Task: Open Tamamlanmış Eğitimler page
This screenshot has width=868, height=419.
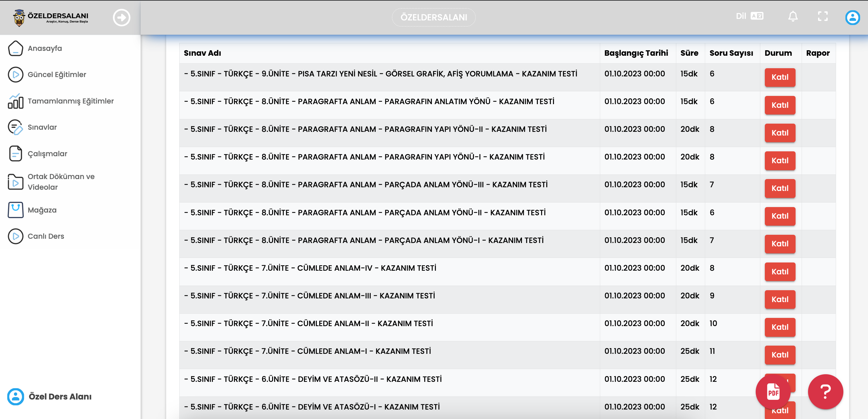Action: (70, 101)
